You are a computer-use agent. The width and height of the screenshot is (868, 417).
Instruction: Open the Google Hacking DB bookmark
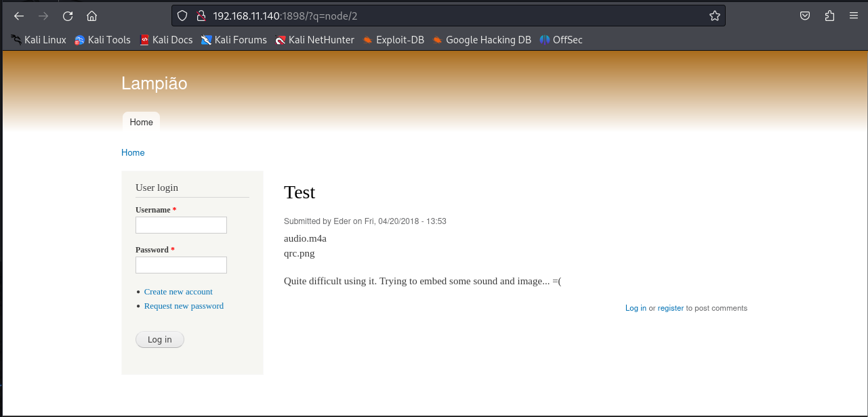click(x=482, y=40)
